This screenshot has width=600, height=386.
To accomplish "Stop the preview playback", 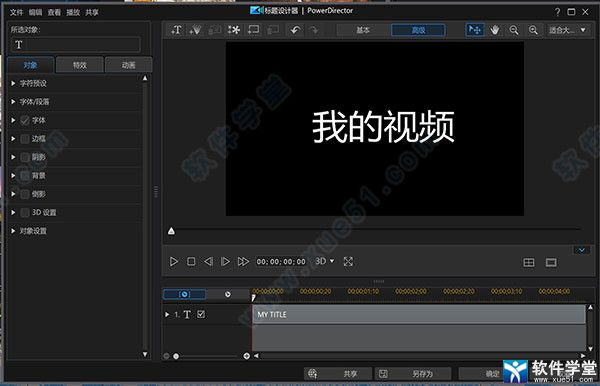I will (x=191, y=262).
